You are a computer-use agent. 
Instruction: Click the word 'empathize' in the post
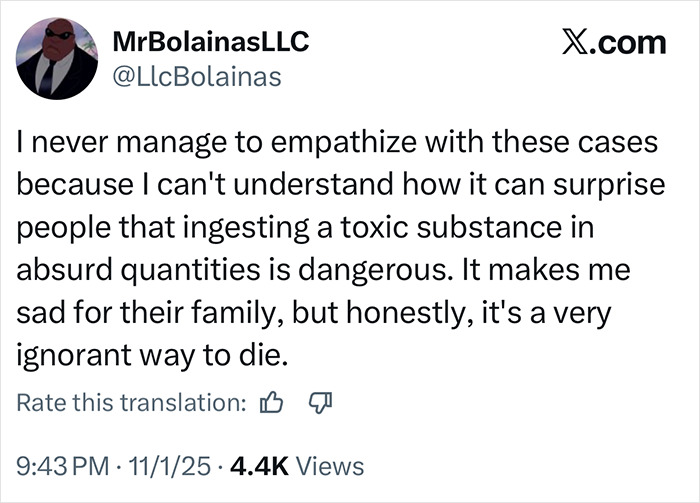click(x=317, y=145)
